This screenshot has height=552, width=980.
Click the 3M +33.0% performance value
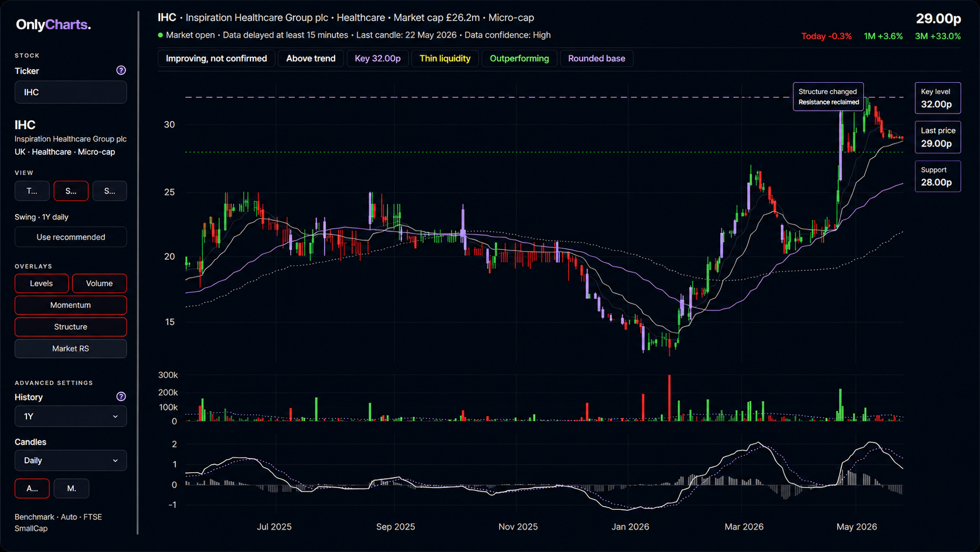click(x=938, y=36)
